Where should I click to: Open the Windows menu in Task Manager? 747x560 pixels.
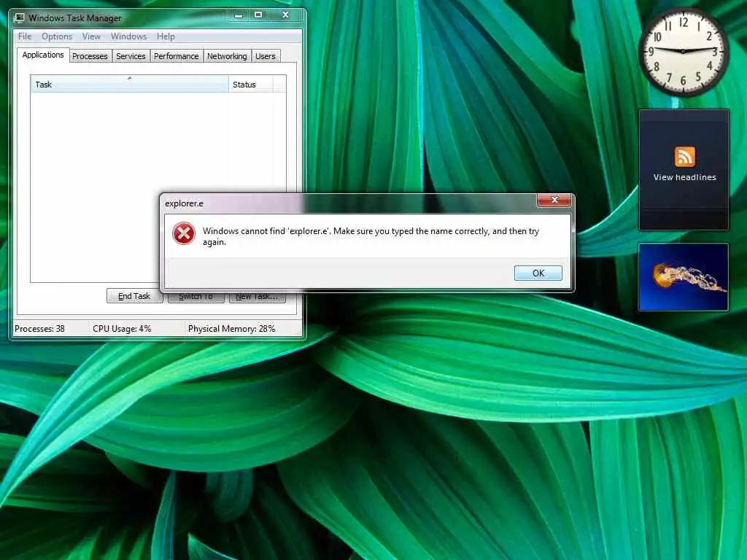128,36
